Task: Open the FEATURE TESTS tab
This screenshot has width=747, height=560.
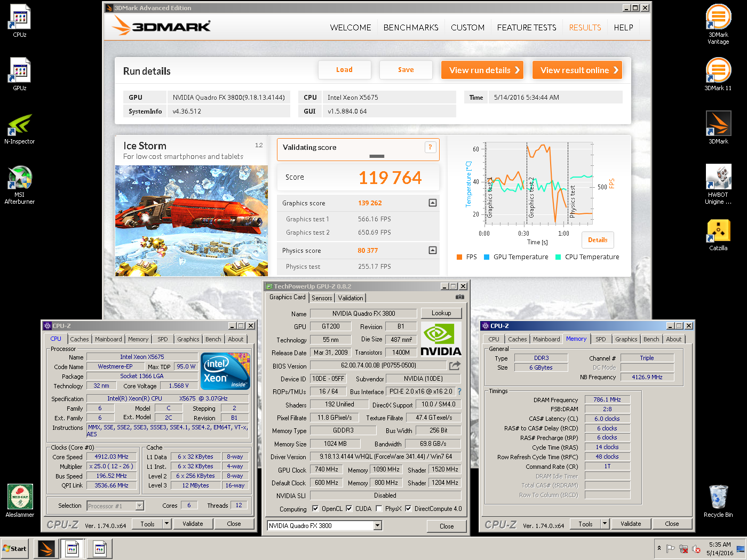Action: (527, 27)
